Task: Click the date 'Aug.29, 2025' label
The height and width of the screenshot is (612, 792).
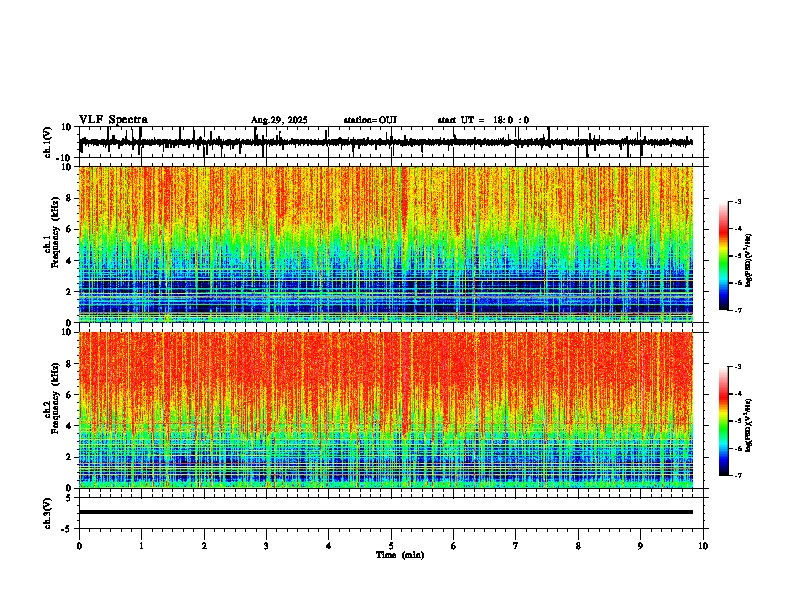Action: 279,120
